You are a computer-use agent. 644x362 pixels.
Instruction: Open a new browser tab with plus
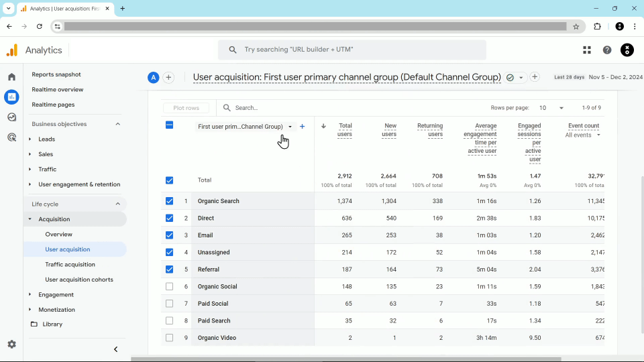(x=122, y=8)
